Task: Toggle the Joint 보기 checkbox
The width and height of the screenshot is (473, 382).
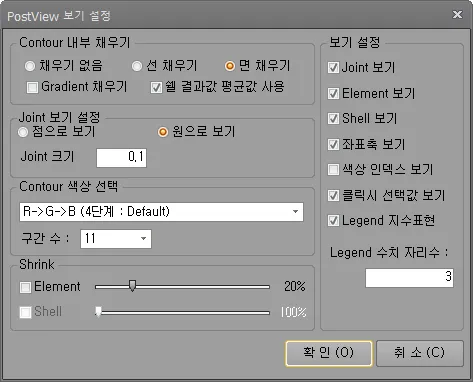Action: pyautogui.click(x=333, y=67)
